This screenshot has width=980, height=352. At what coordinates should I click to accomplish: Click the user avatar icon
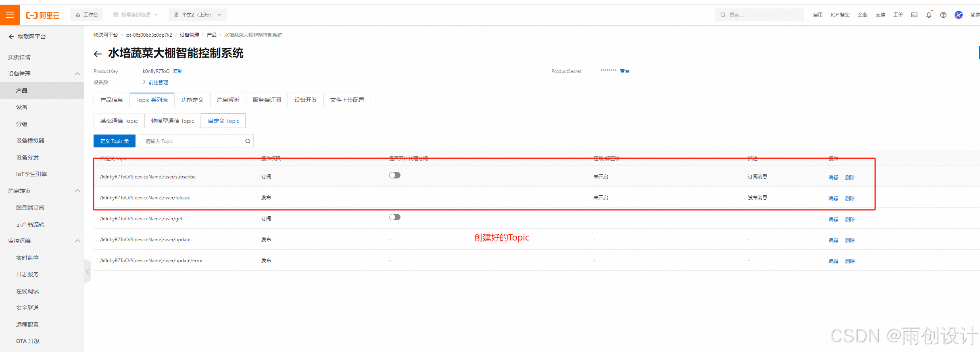point(959,15)
